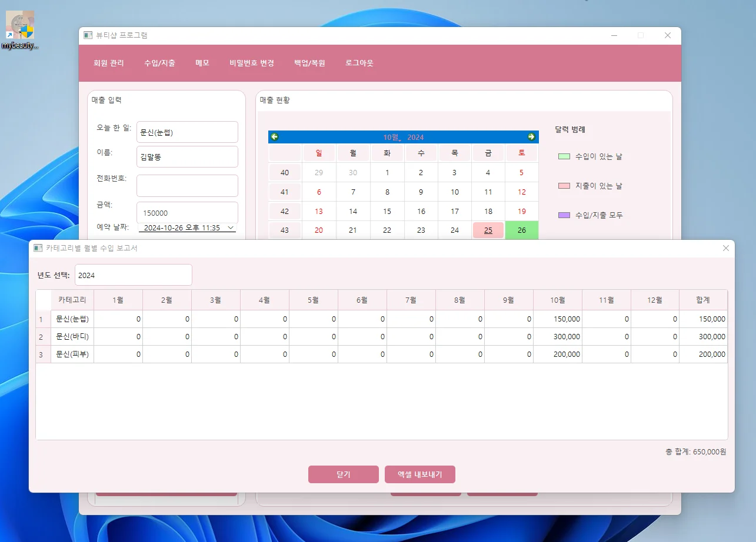This screenshot has width=756, height=542.
Task: Open the 메모 menu
Action: point(202,63)
